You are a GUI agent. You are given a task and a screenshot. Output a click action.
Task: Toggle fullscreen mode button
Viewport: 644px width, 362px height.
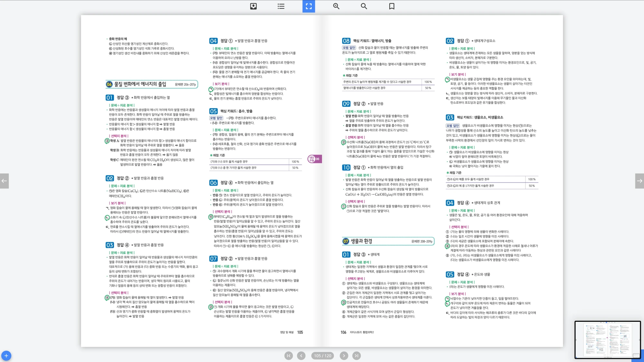(x=308, y=6)
